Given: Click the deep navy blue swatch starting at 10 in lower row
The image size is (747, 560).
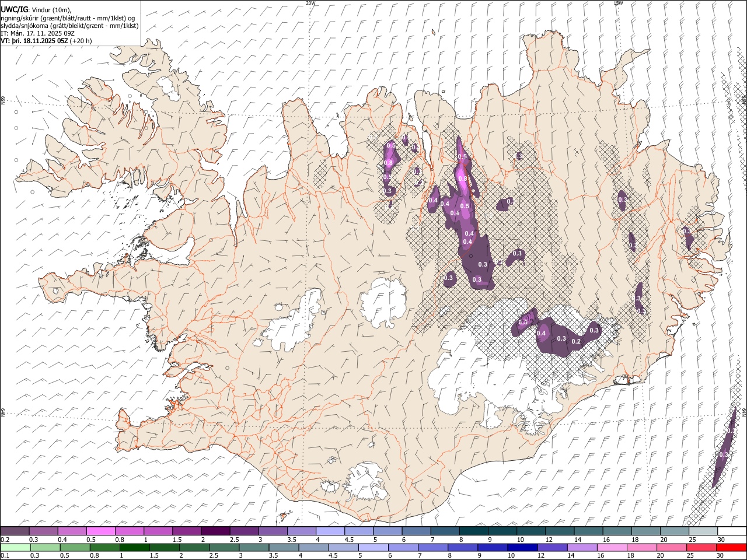Looking at the screenshot, I should coord(522,547).
